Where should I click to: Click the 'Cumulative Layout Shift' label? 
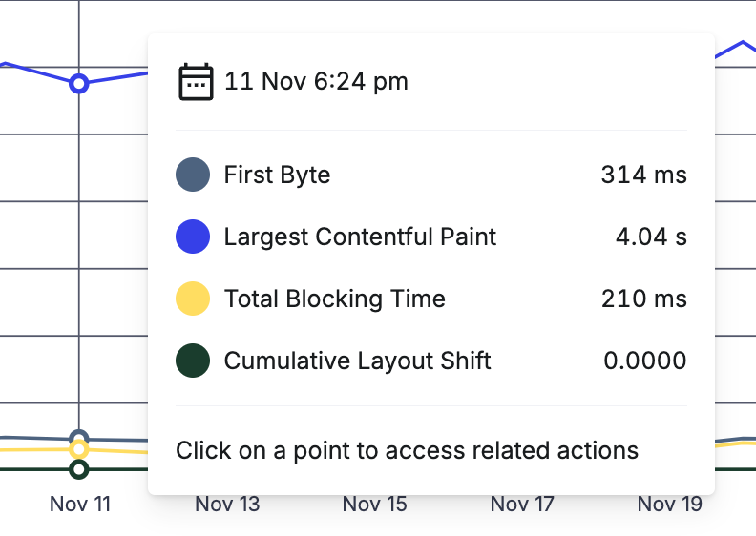click(x=357, y=361)
